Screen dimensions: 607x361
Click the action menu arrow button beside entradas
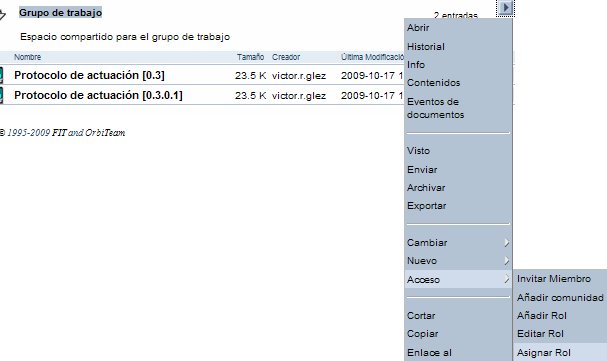coord(505,8)
